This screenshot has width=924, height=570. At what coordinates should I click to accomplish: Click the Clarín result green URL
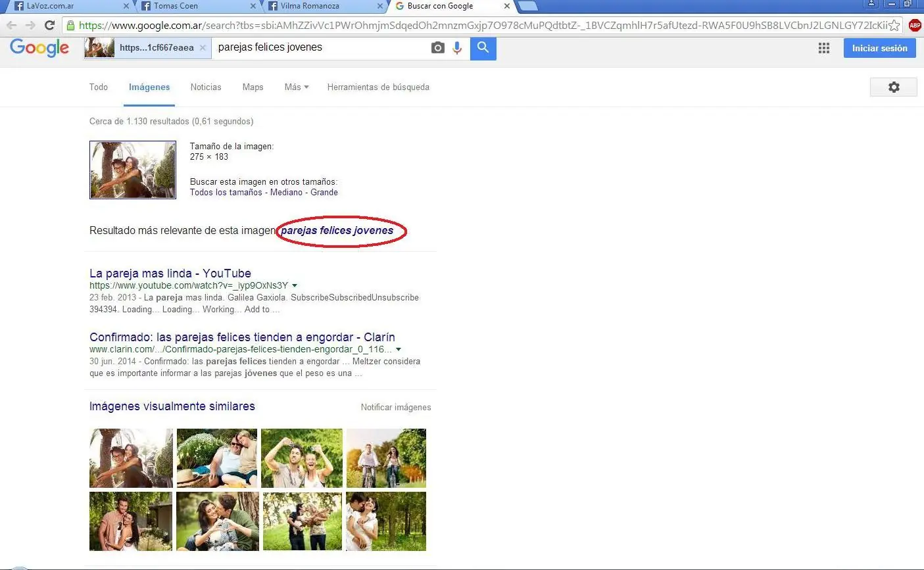[x=241, y=349]
